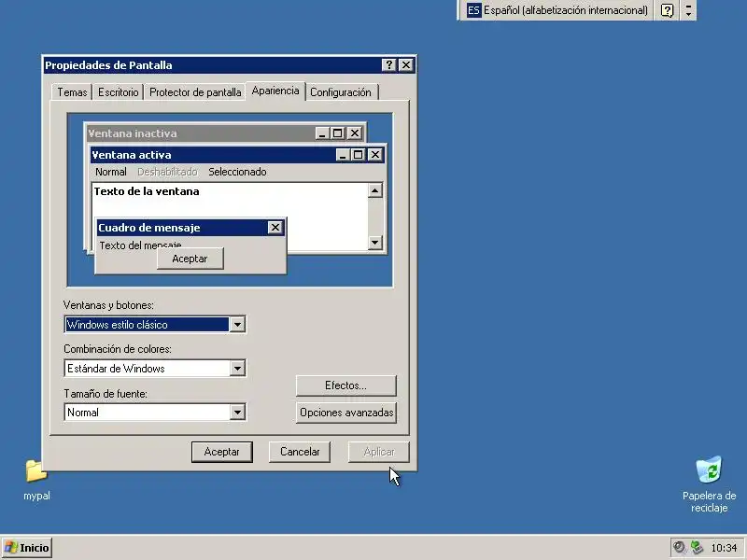
Task: Open the Efectos... dialog
Action: point(345,385)
